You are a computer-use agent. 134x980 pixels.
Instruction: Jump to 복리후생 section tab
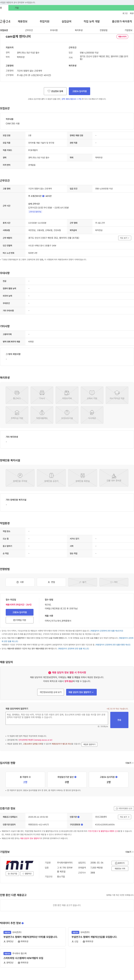[x=79, y=30]
